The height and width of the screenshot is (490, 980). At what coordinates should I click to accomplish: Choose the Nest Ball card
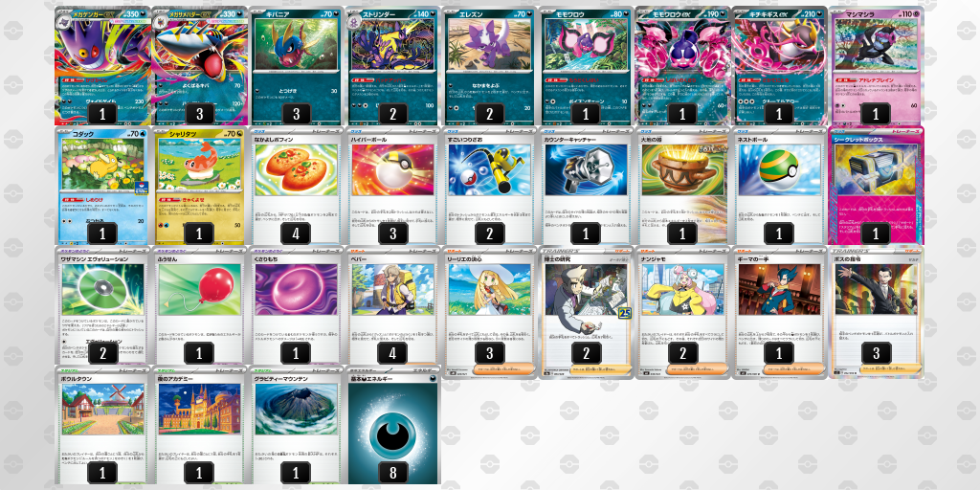(x=779, y=186)
